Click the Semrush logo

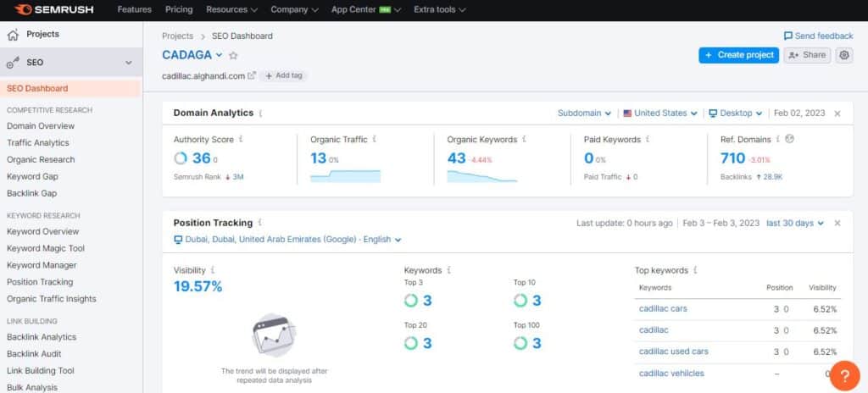pyautogui.click(x=54, y=9)
